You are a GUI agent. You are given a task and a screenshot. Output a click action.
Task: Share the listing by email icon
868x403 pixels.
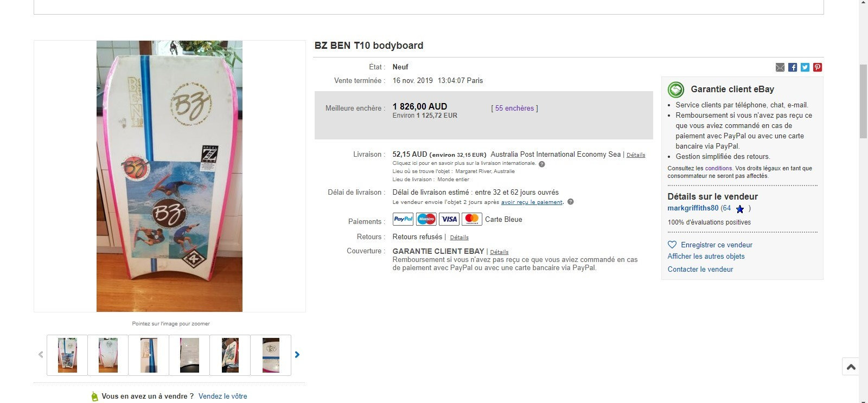coord(780,67)
